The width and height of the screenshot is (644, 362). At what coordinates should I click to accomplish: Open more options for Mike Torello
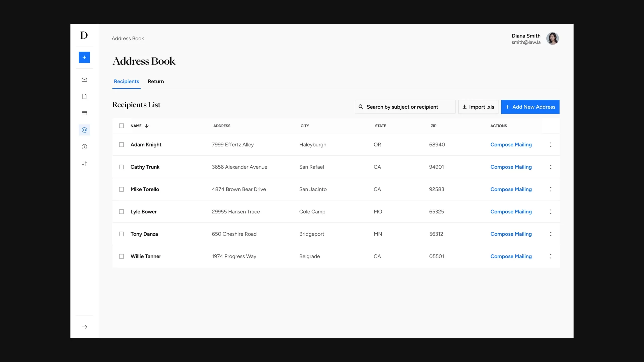pyautogui.click(x=551, y=189)
